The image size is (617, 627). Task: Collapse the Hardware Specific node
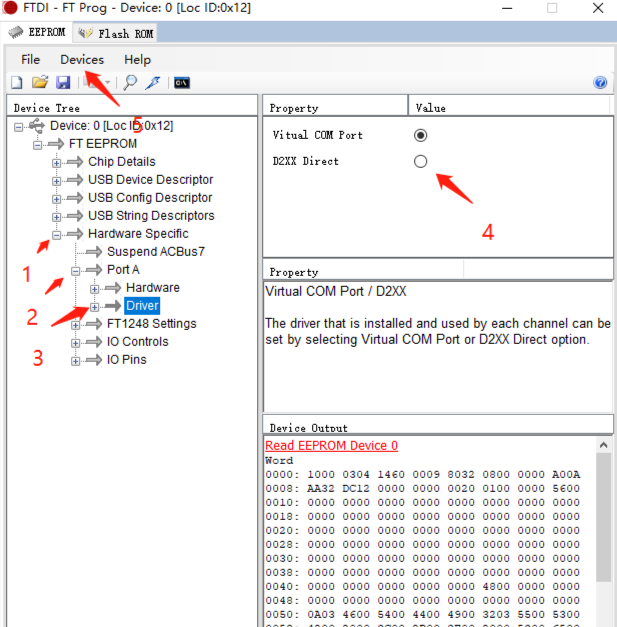pos(56,235)
